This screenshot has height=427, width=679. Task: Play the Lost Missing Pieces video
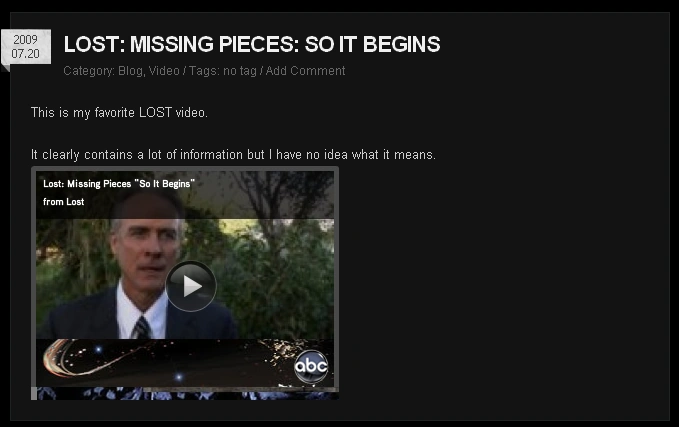(x=191, y=286)
